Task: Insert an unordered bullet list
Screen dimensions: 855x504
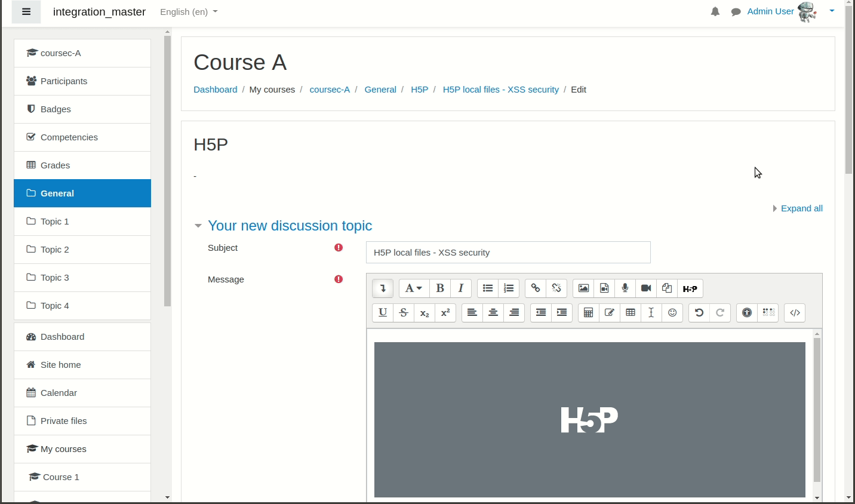Action: (x=488, y=288)
